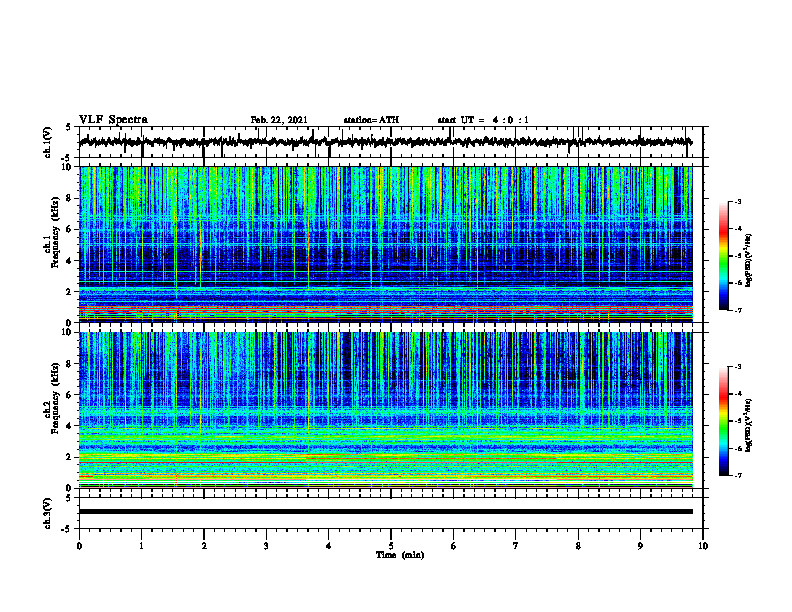The image size is (792, 612).
Task: Click the "VLF Spectra" plot title
Action: click(x=113, y=120)
